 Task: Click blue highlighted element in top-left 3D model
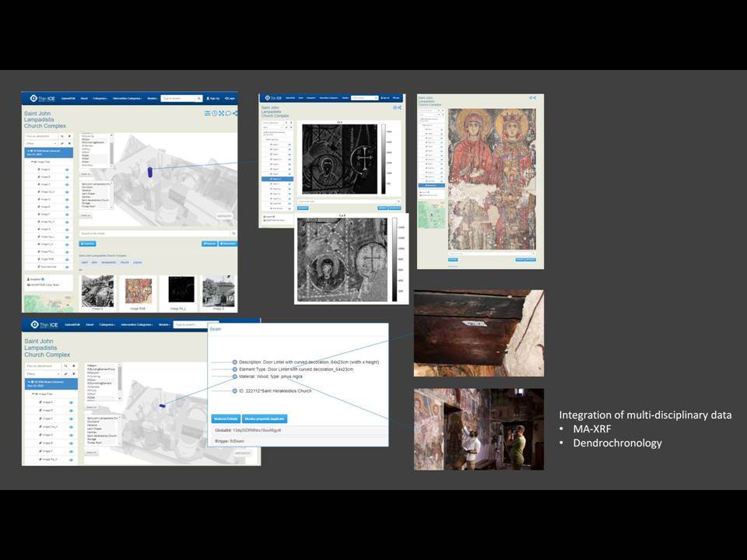[x=150, y=172]
